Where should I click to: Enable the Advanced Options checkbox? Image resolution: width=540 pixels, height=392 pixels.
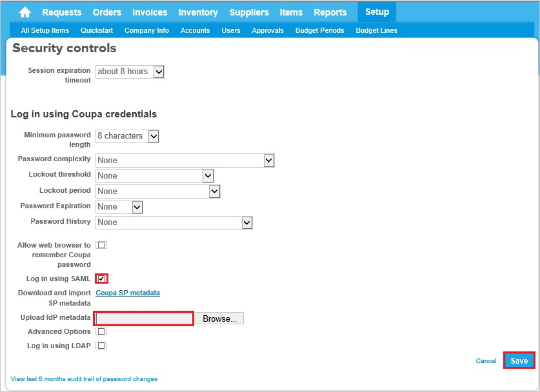pyautogui.click(x=101, y=331)
